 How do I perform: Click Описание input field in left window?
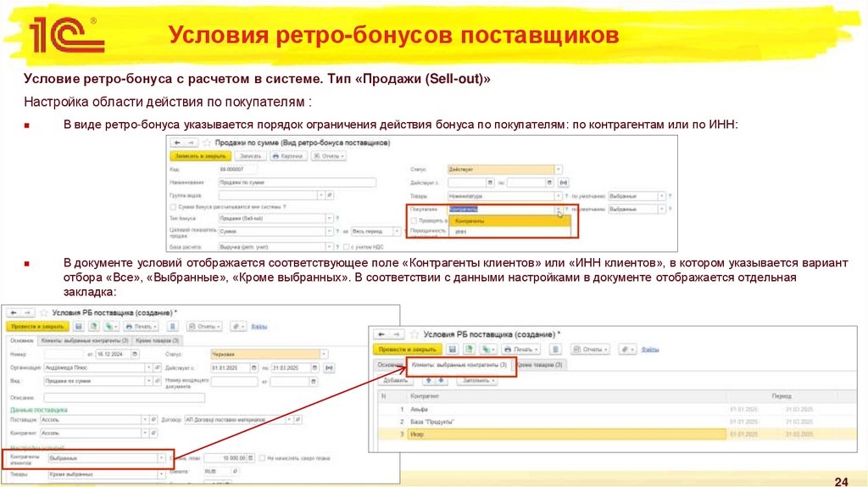124,398
